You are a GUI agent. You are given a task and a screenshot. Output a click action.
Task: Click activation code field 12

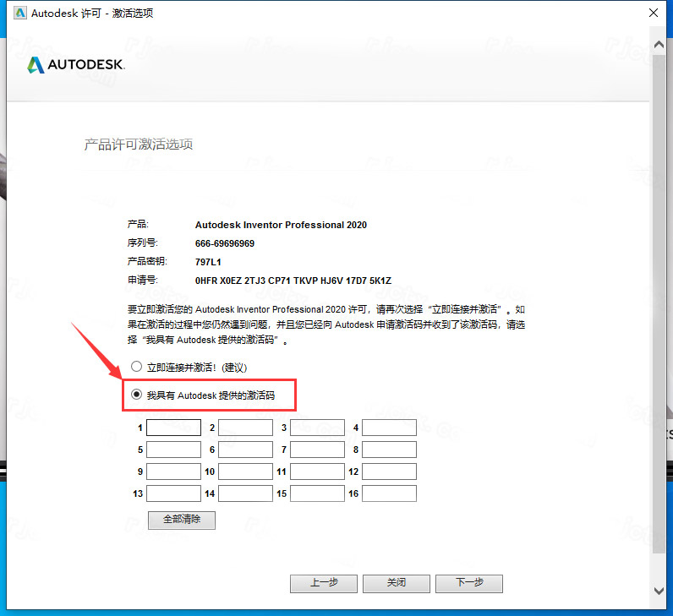(389, 472)
